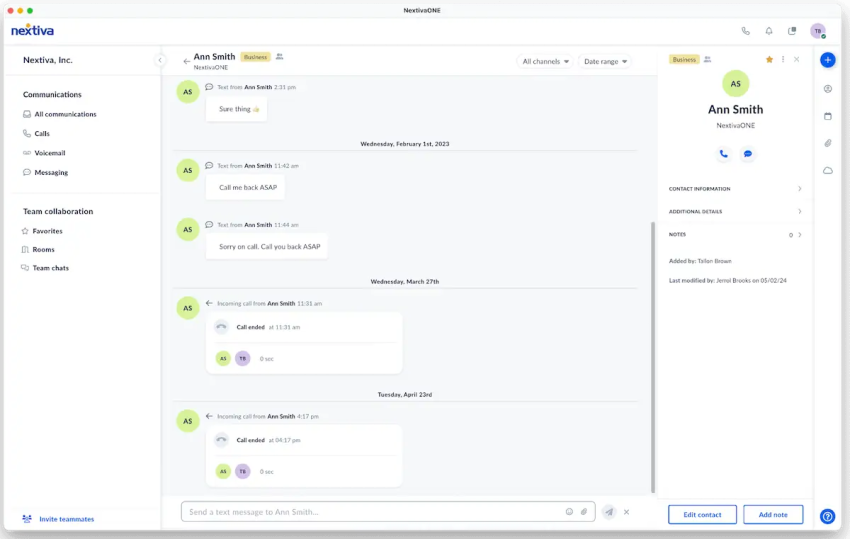This screenshot has height=539, width=850.
Task: Click the contacts icon beside Business tag in header
Action: tap(280, 56)
